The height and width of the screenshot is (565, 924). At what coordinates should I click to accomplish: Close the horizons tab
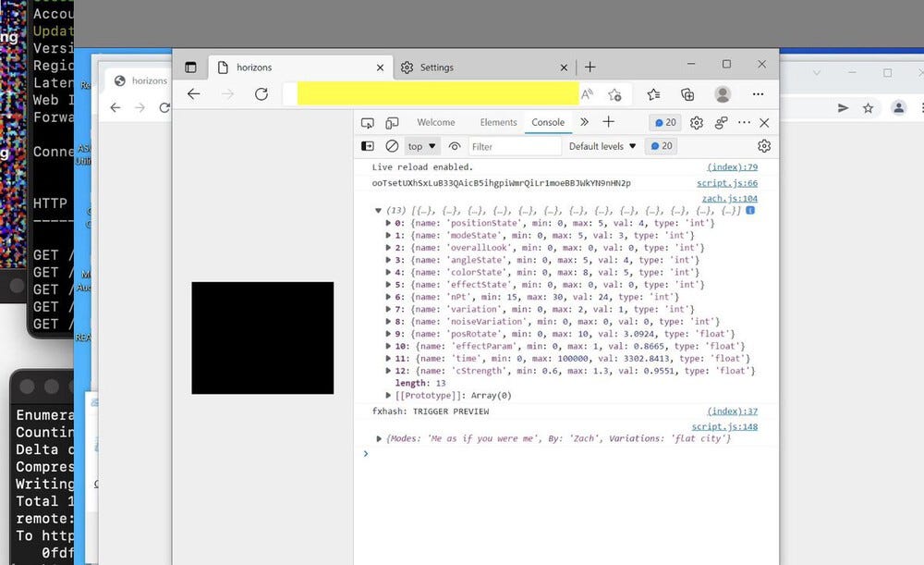[x=380, y=68]
